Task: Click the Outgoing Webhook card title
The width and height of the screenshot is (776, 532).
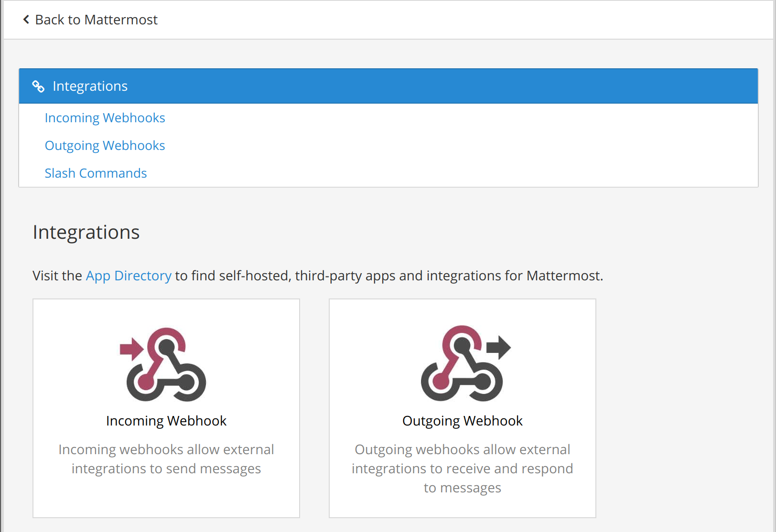Action: pos(462,421)
